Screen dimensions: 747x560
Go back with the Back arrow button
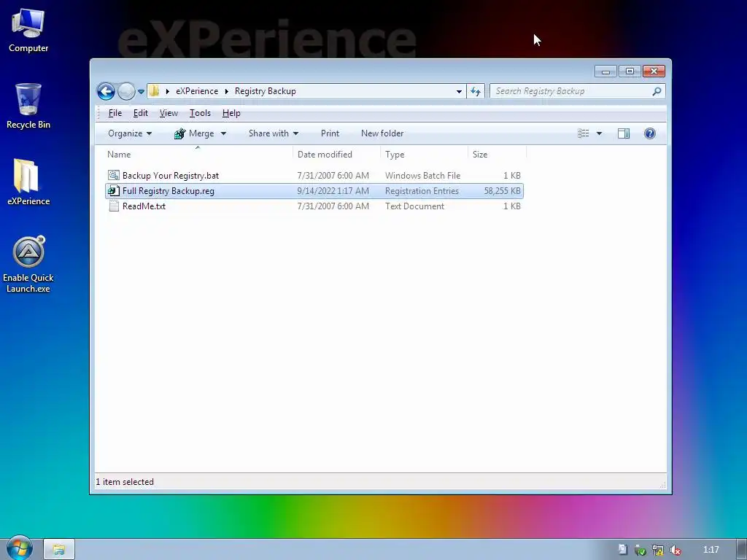[106, 91]
